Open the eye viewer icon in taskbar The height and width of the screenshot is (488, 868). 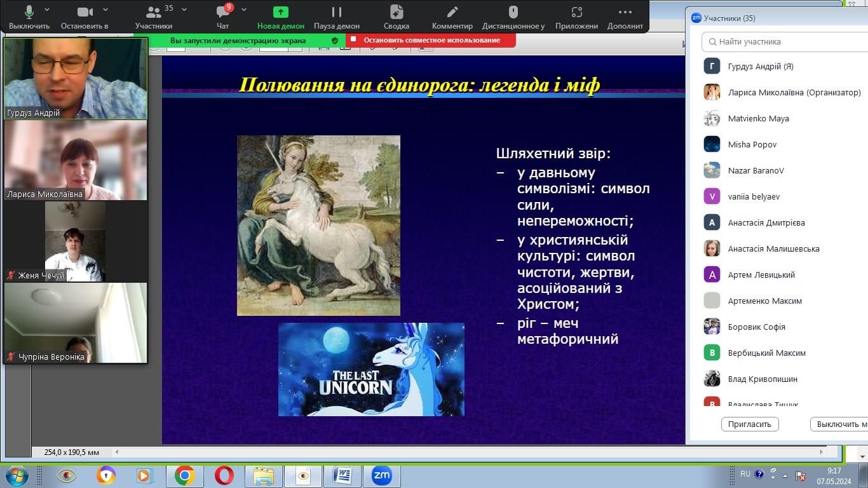66,475
